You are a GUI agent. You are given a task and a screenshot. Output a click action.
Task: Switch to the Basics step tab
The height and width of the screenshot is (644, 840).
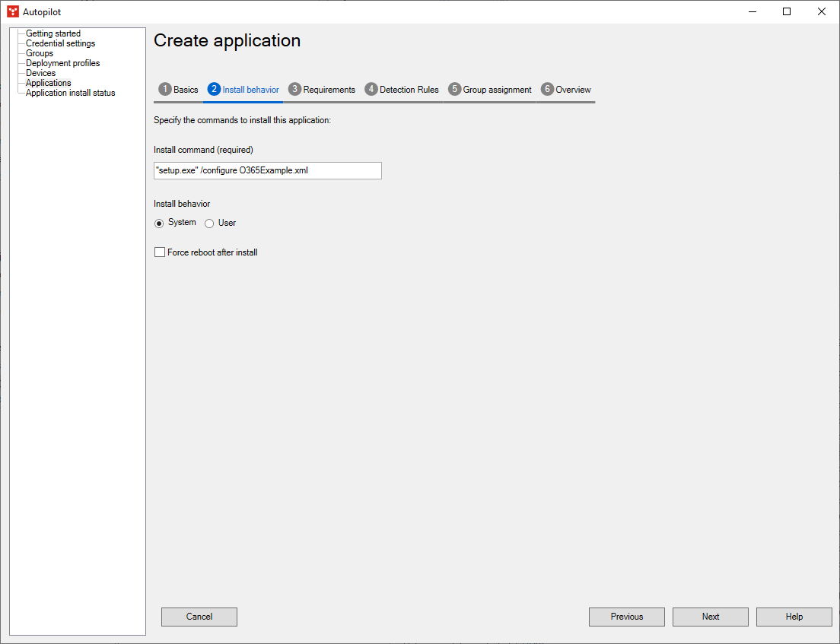[x=179, y=90]
